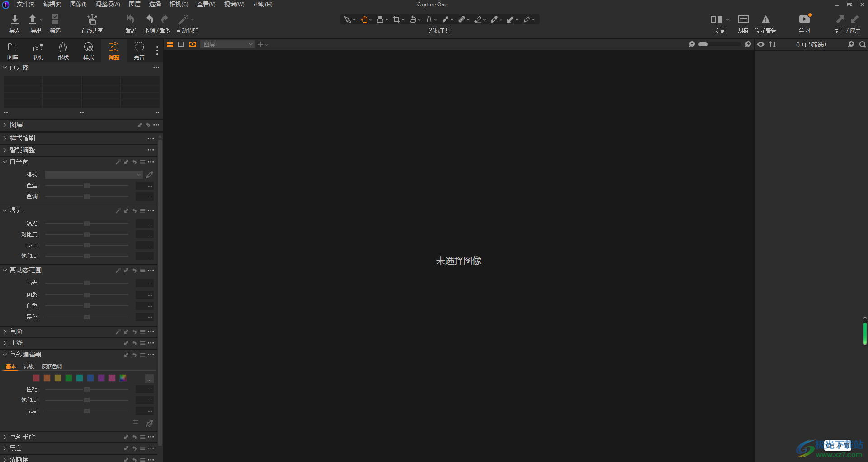The height and width of the screenshot is (462, 868).
Task: Switch to the Library (图库) tool tab
Action: click(13, 51)
